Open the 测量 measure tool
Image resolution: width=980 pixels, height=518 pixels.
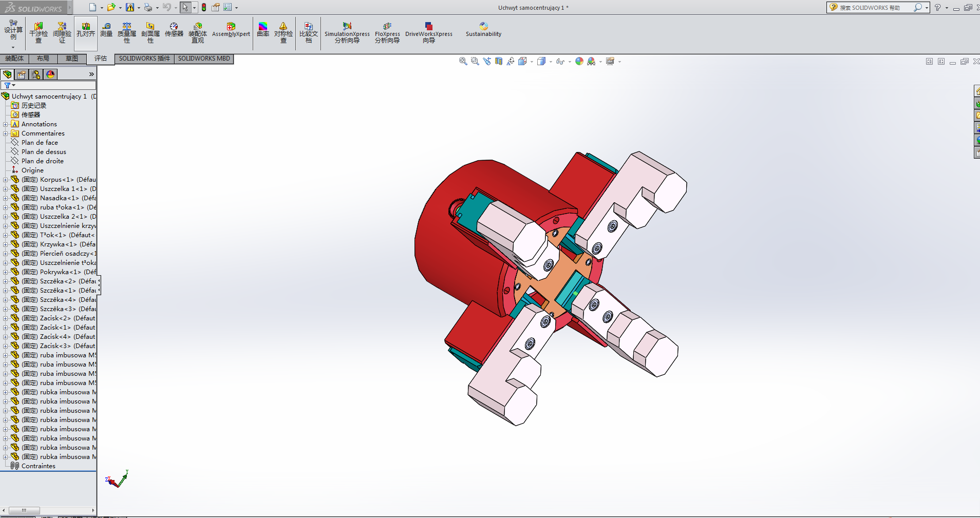106,30
